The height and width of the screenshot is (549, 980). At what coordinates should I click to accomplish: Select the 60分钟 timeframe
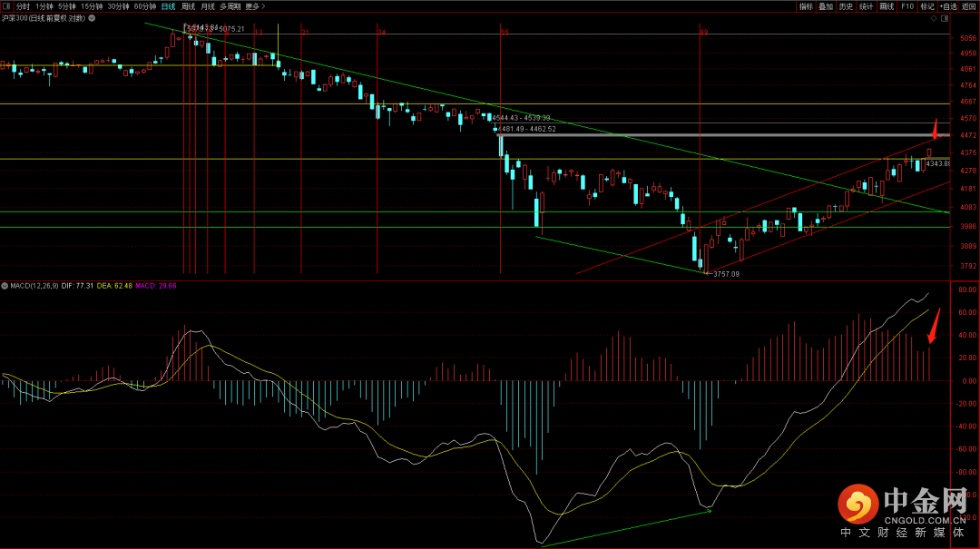click(x=145, y=6)
